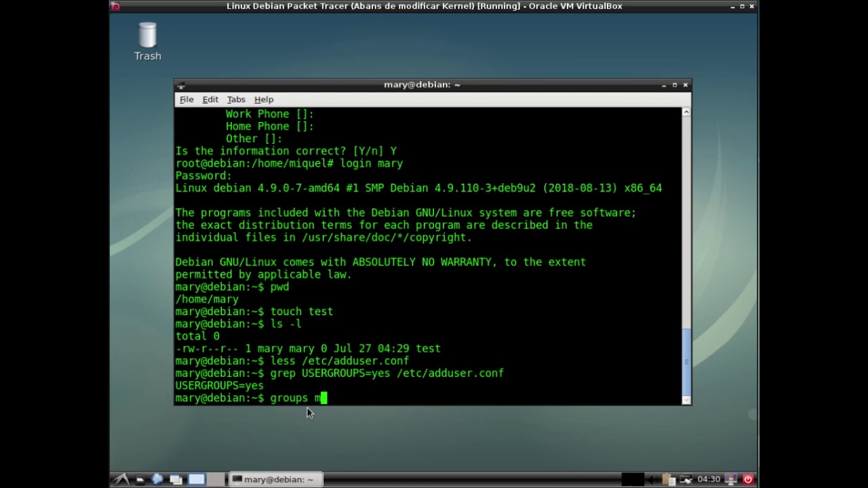
Task: Minimize the mary@debian terminal window
Action: [664, 85]
